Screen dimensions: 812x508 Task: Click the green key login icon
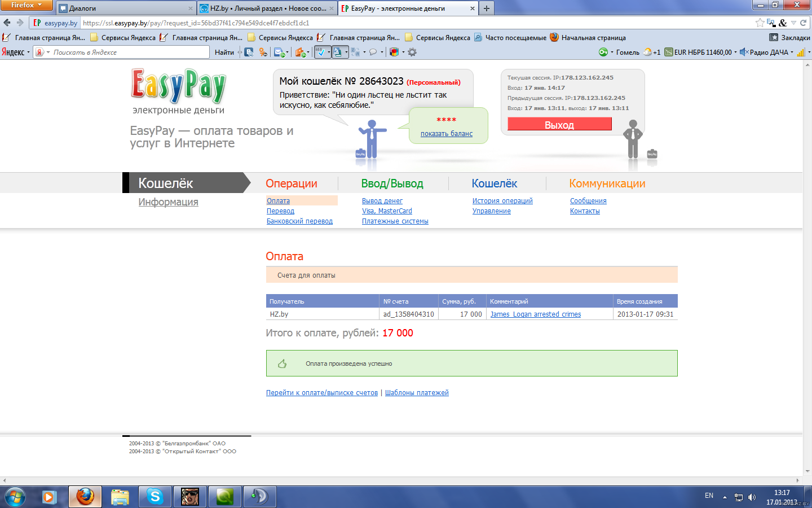tap(603, 52)
